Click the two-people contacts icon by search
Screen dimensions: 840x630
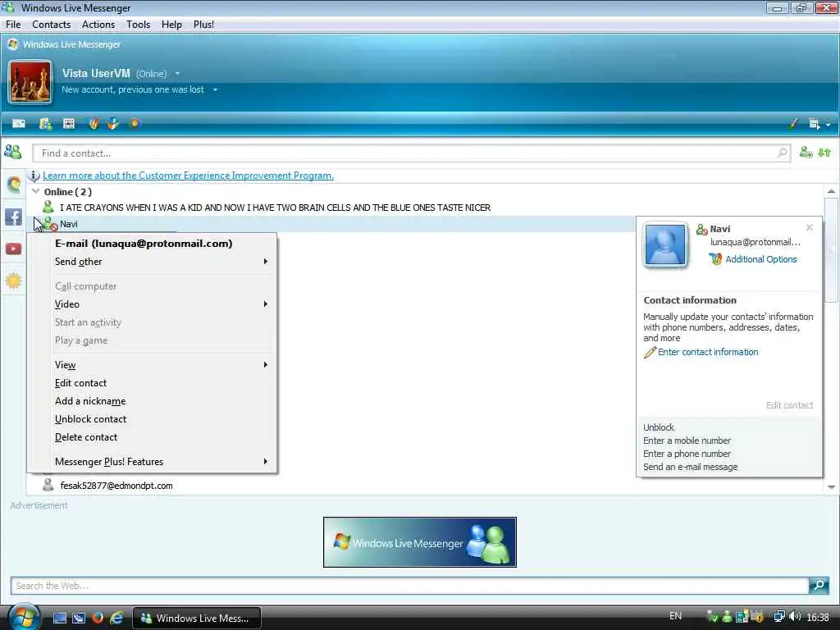coord(13,153)
